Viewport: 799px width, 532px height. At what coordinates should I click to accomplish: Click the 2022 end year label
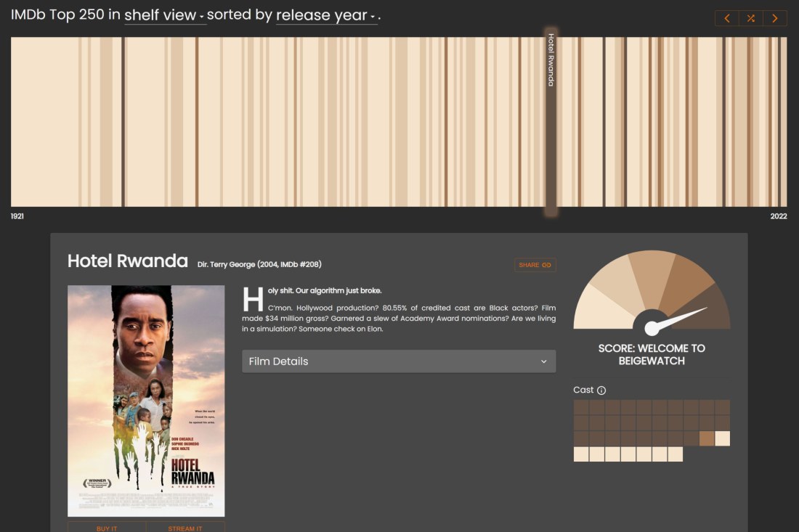click(x=779, y=216)
